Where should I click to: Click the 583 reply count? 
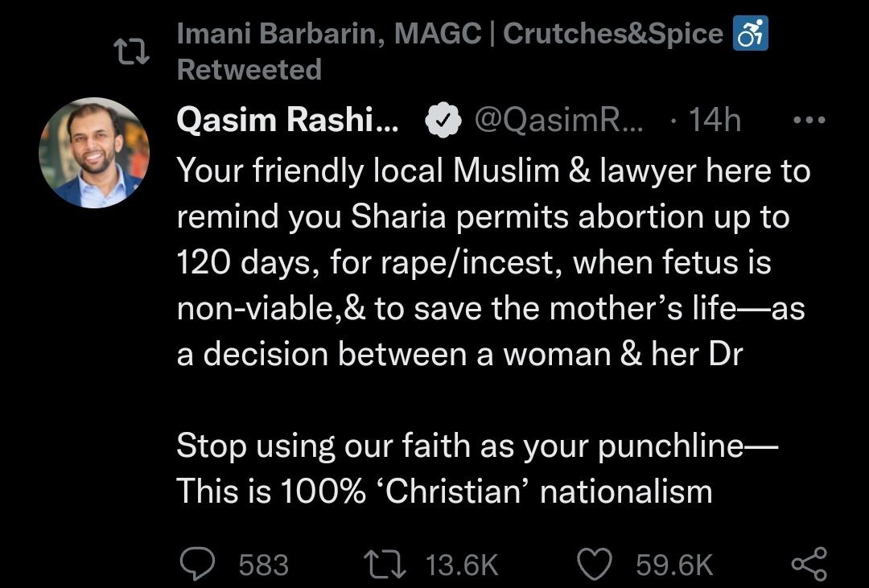click(x=263, y=565)
